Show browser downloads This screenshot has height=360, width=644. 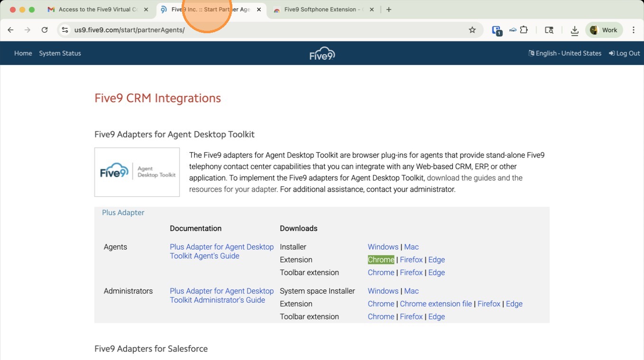point(574,30)
